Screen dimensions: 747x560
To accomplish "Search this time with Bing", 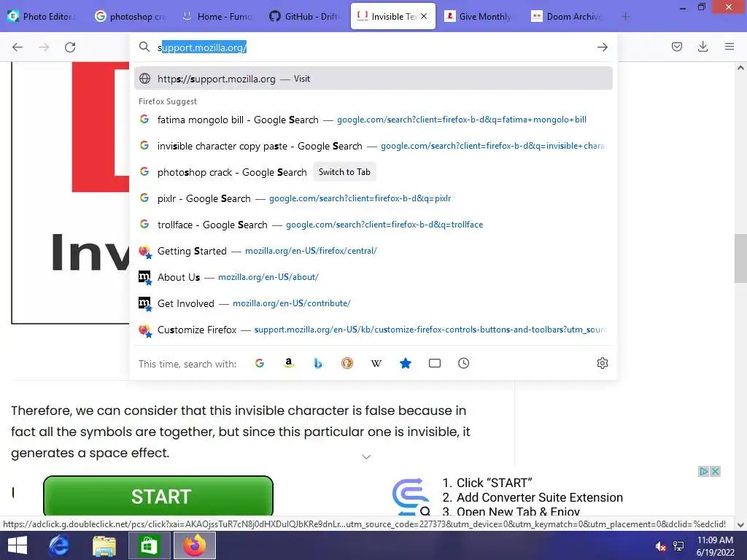I will click(318, 363).
